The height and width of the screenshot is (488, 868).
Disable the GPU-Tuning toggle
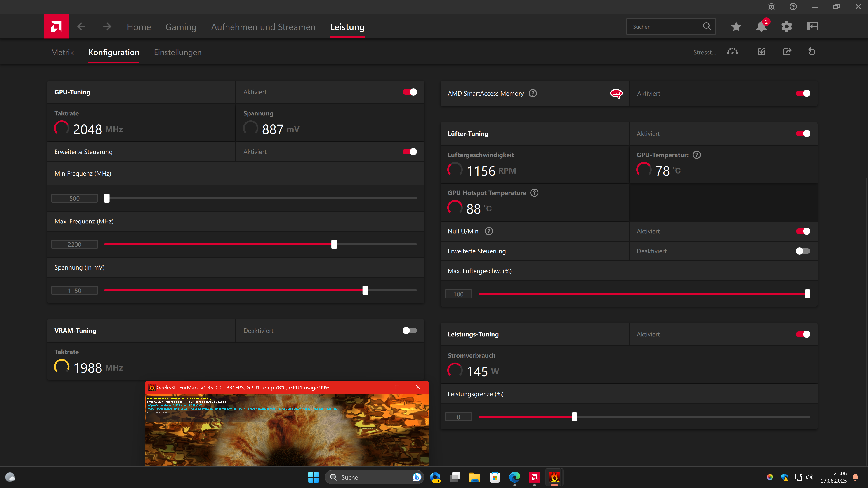(409, 92)
